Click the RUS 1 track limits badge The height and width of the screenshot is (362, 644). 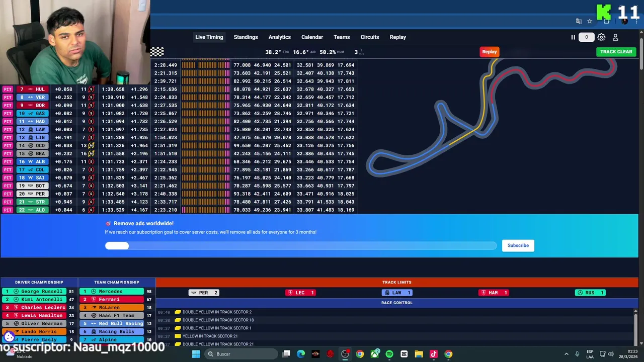590,293
